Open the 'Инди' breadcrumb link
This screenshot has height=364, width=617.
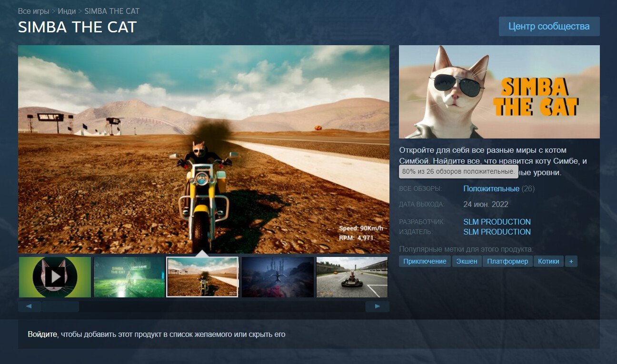point(67,10)
